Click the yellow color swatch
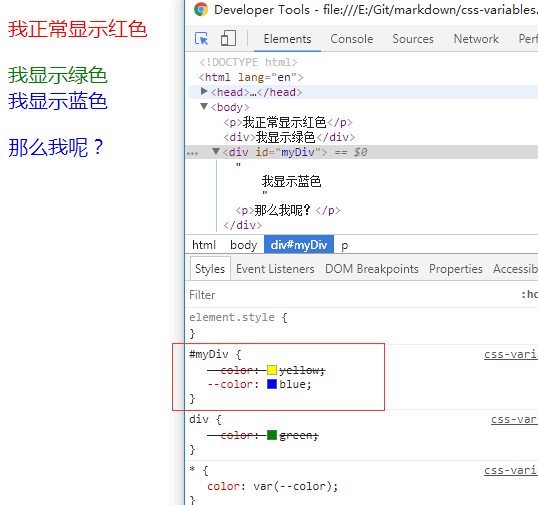This screenshot has height=505, width=538. coord(272,370)
